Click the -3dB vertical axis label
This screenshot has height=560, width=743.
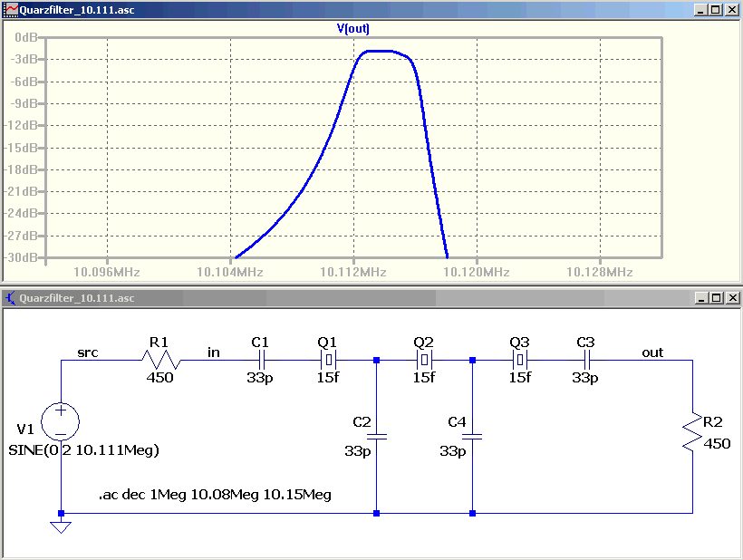(x=24, y=59)
